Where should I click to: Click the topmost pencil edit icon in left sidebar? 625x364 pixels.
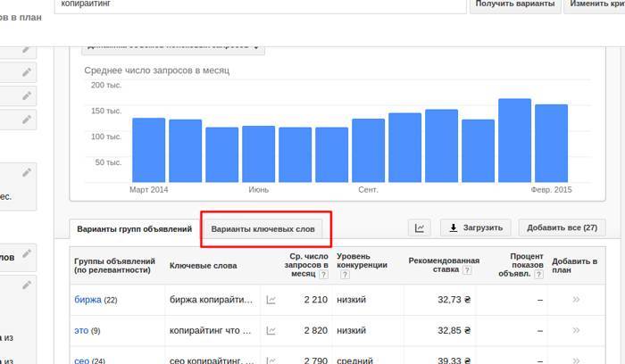27,51
